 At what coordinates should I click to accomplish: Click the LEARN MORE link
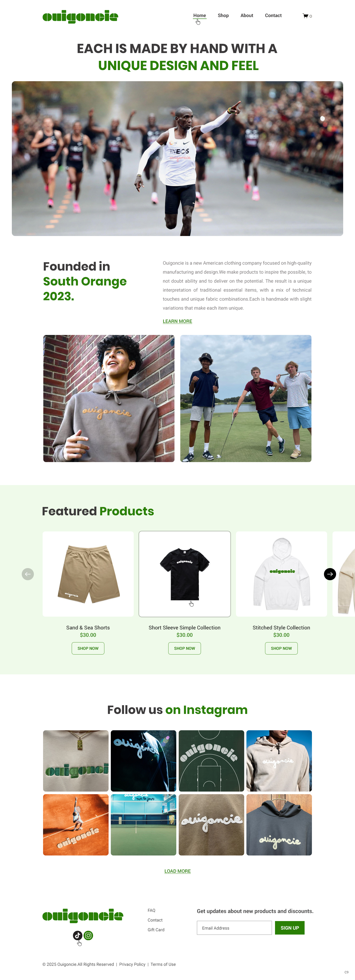[x=177, y=321]
